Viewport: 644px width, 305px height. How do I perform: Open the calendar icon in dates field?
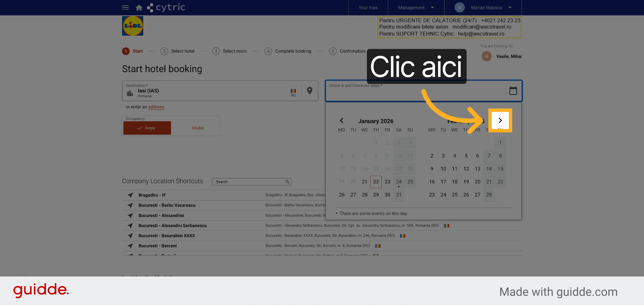point(513,91)
